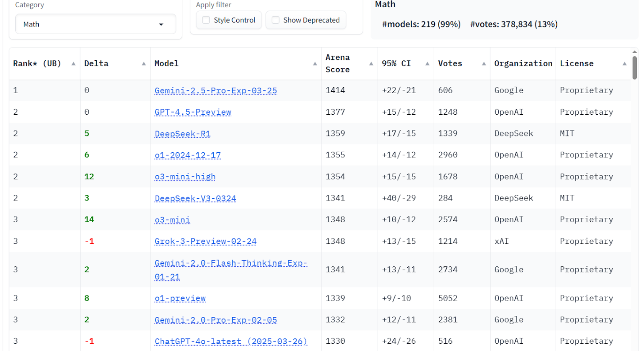644x351 pixels.
Task: Sort the Model column with its arrow icon
Action: coord(315,64)
